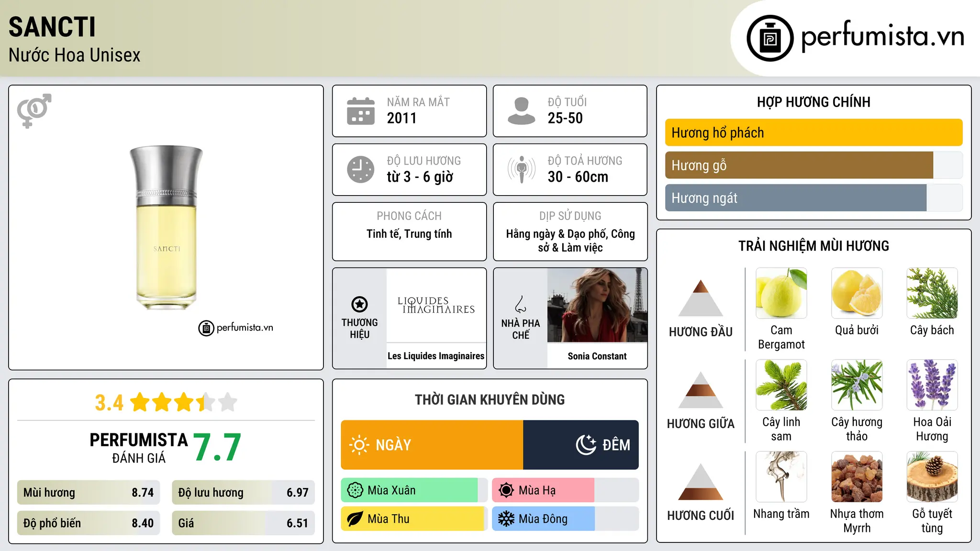Select the yellow Mùa Thu season bar

pyautogui.click(x=413, y=519)
